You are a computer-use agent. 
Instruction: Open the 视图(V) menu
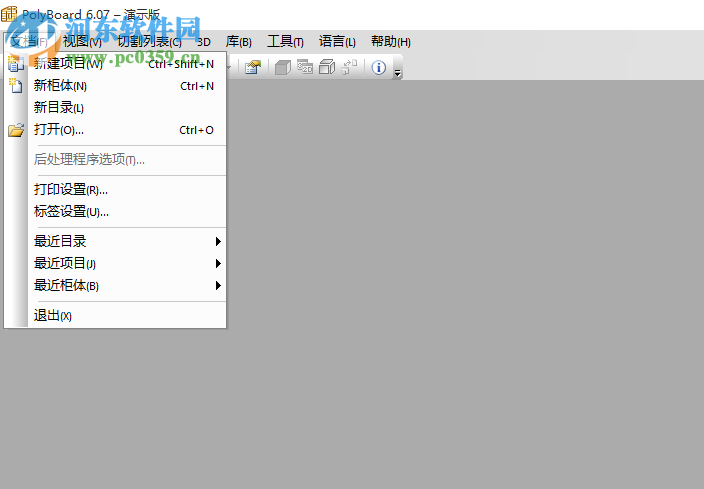pyautogui.click(x=82, y=42)
